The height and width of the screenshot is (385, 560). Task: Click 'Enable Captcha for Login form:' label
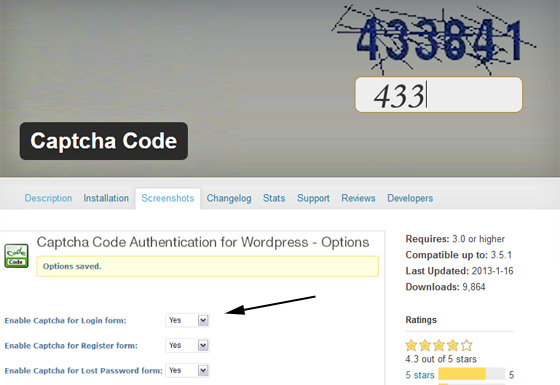click(65, 321)
